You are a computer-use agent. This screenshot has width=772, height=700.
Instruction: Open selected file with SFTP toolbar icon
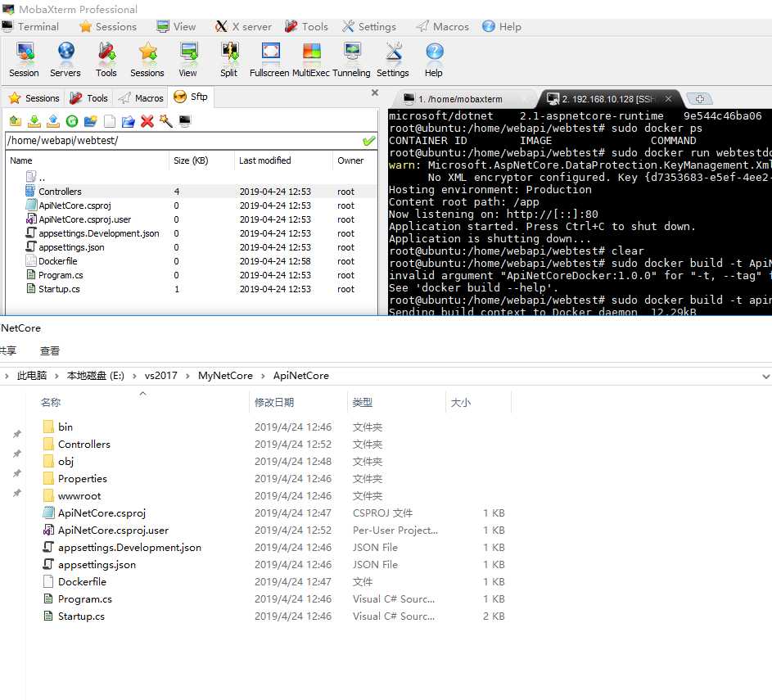[x=128, y=120]
